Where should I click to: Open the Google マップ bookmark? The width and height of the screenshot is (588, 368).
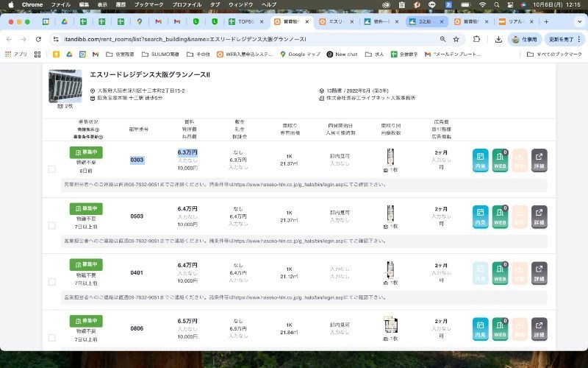click(x=300, y=54)
